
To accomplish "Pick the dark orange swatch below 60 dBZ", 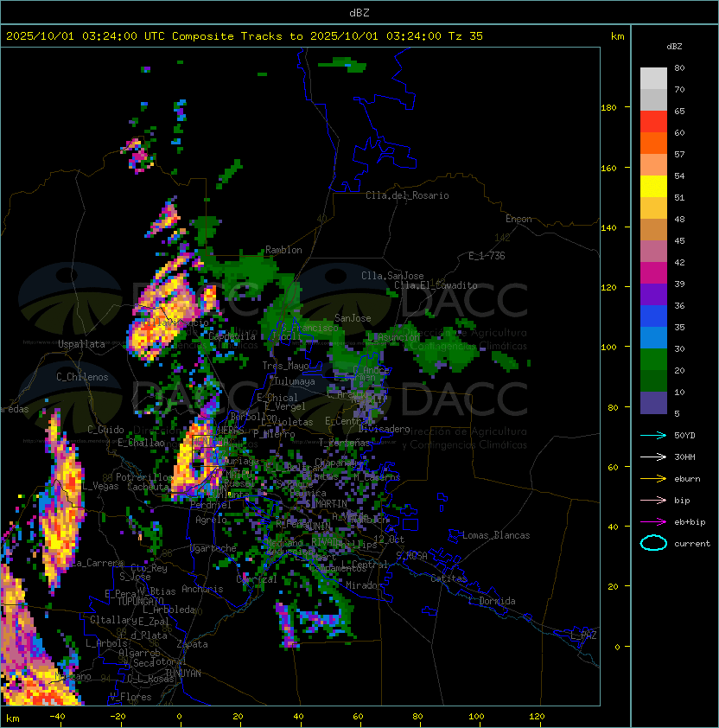I will pyautogui.click(x=653, y=143).
